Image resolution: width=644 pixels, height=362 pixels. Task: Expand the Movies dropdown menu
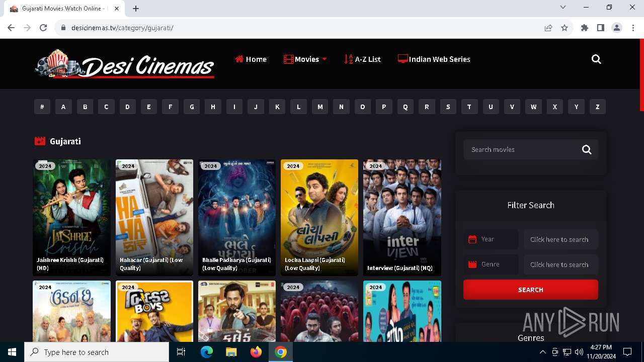click(x=305, y=59)
